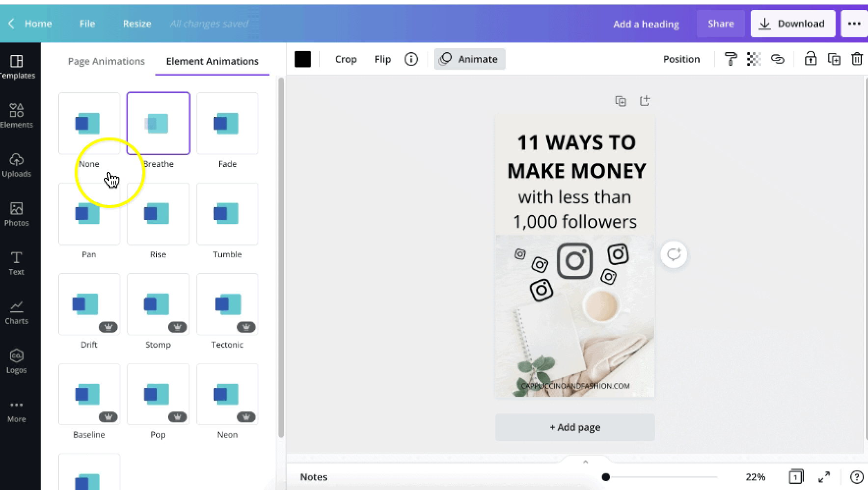Viewport: 868px width, 490px height.
Task: Open the transparency checkerboard icon
Action: 754,59
